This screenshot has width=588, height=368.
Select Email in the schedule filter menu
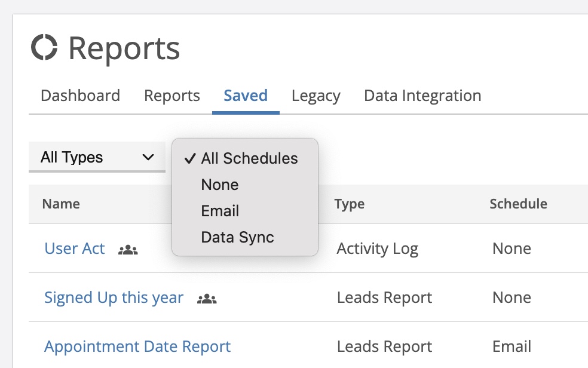220,211
